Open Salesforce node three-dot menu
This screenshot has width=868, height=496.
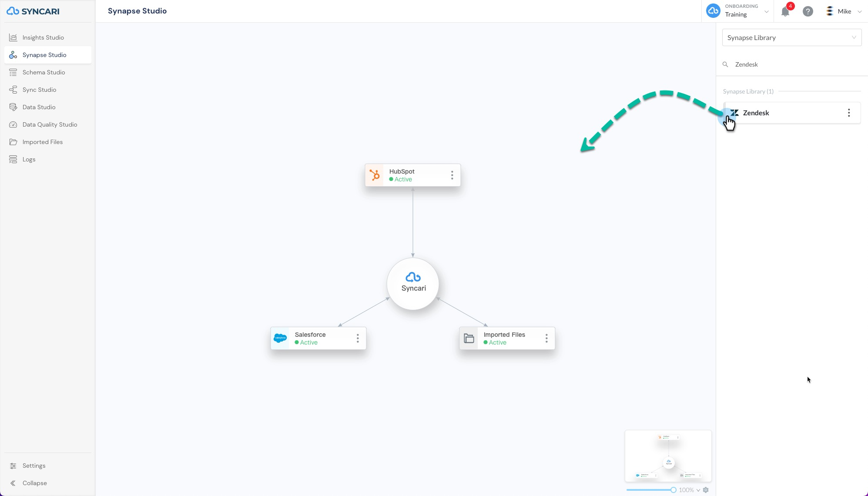click(358, 338)
